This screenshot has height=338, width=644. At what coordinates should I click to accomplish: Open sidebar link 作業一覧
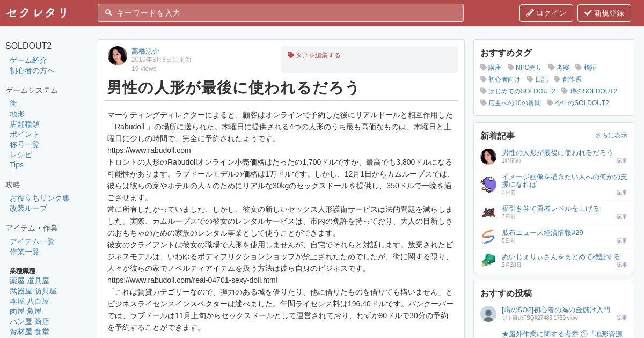25,252
